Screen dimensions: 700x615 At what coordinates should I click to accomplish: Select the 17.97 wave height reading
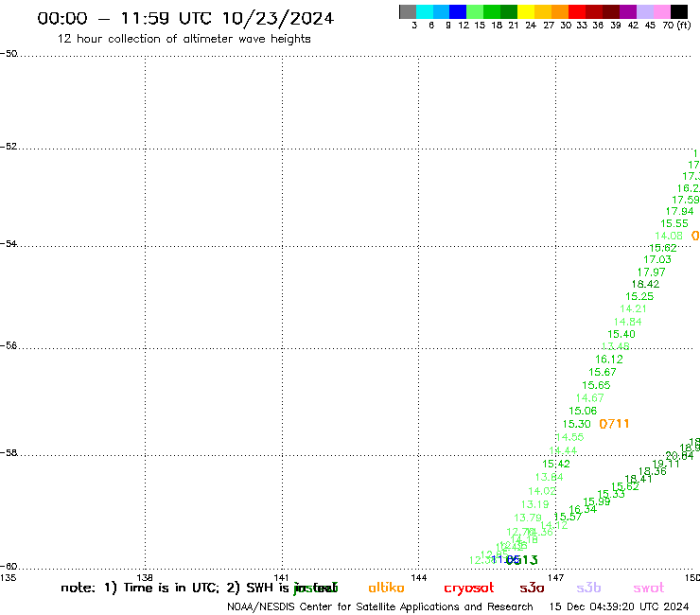point(651,272)
